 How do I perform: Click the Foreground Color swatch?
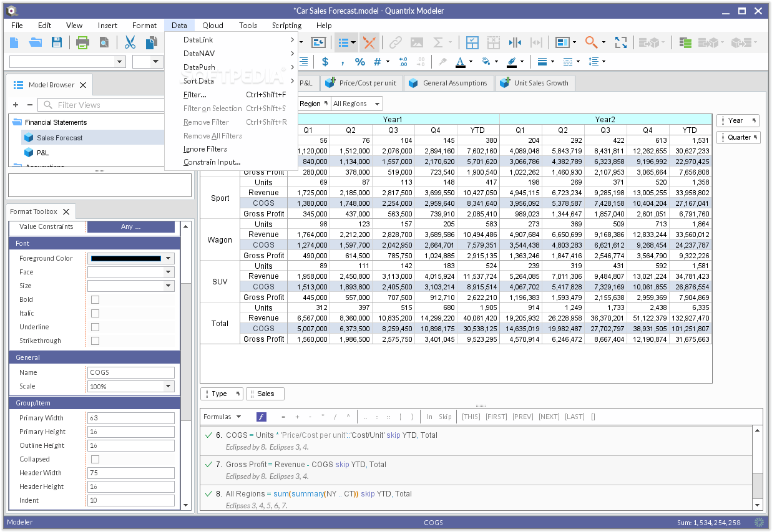(x=125, y=258)
